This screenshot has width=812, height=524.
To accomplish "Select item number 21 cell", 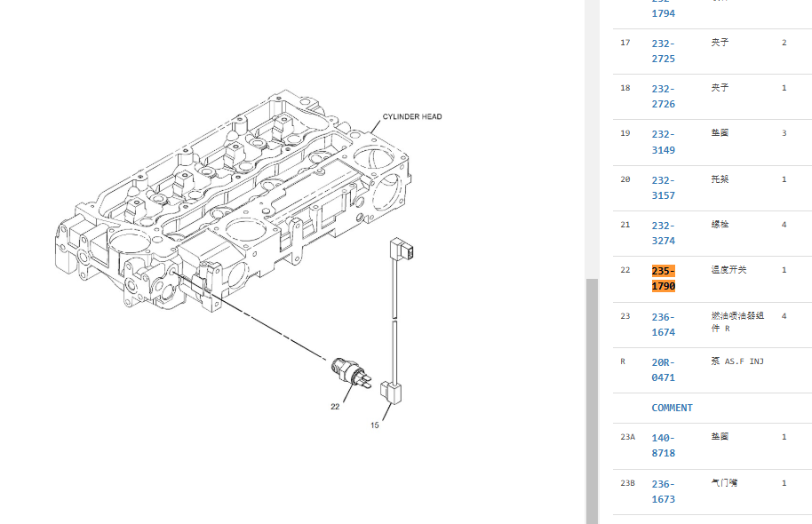I will coord(625,224).
